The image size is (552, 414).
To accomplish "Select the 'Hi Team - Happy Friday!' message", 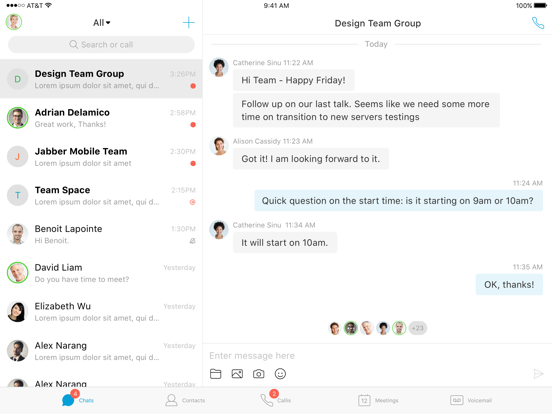I will [293, 80].
